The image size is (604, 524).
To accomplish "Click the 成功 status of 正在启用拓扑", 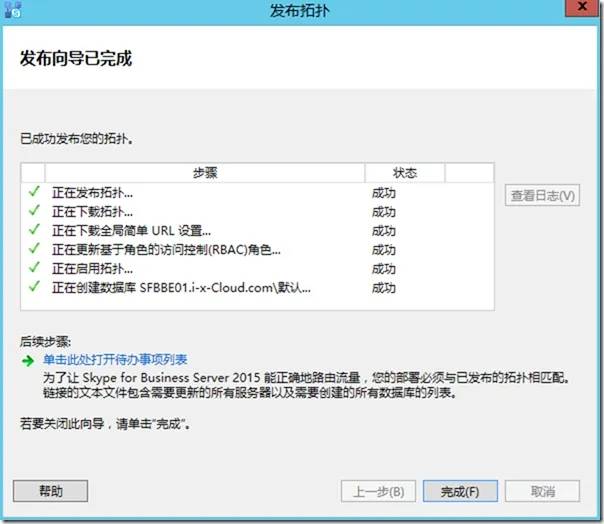I will (x=384, y=269).
